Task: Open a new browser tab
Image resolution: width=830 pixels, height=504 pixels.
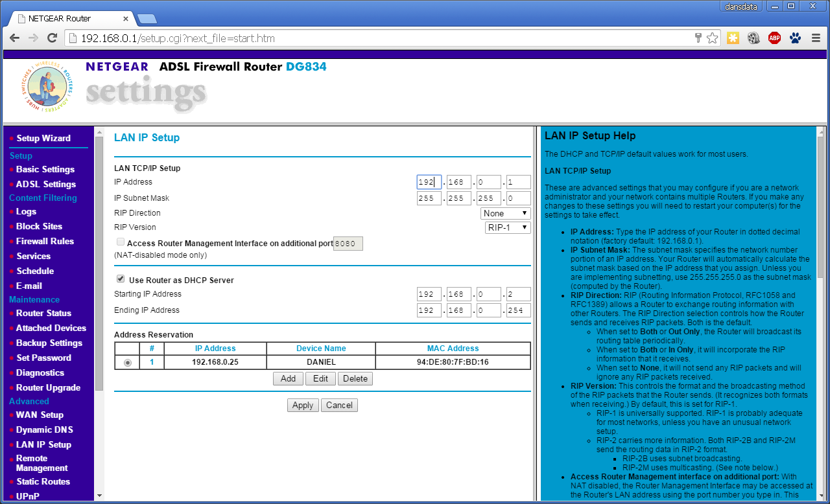Action: tap(147, 18)
